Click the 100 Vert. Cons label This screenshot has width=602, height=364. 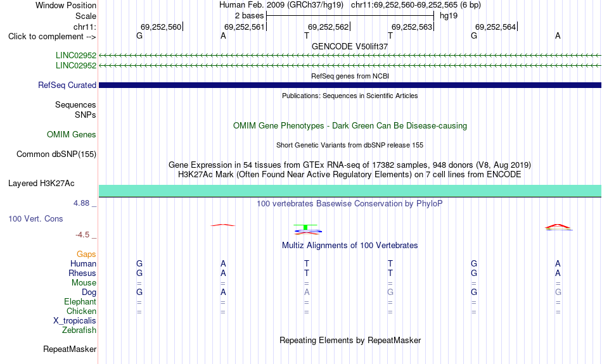point(35,218)
